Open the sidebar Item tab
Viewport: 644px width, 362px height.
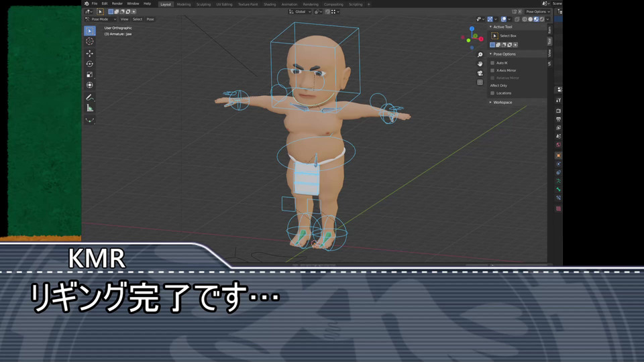click(x=549, y=30)
